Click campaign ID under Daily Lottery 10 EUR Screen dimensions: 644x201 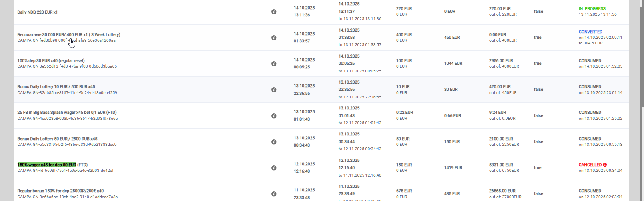pos(67,93)
